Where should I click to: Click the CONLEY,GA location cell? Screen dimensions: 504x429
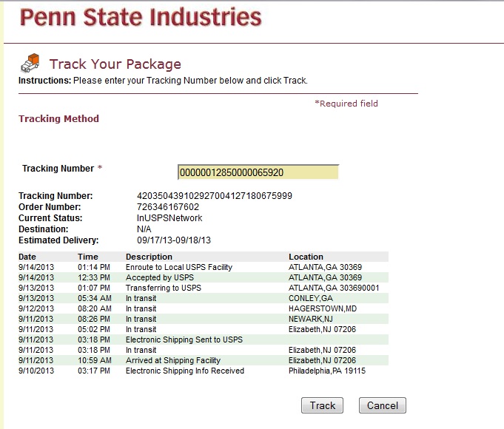click(311, 298)
